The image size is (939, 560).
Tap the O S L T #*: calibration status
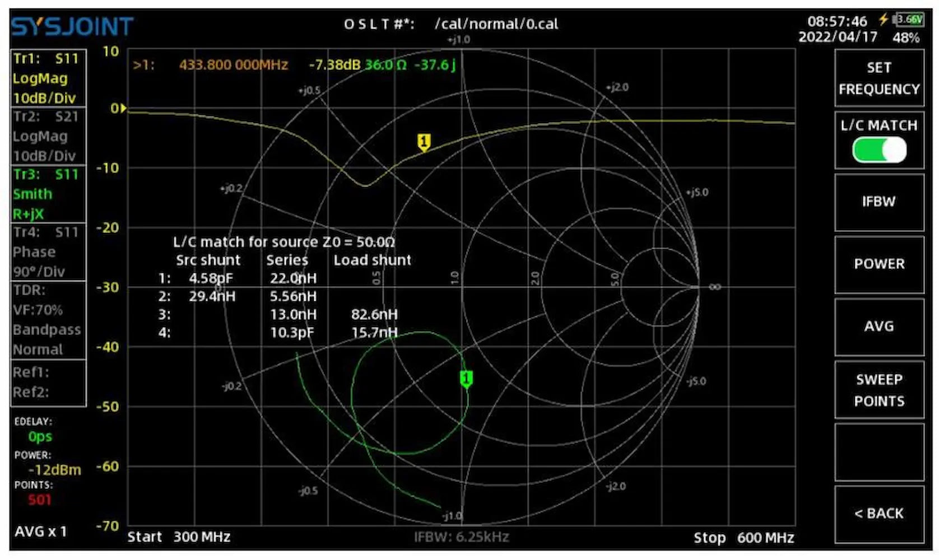pyautogui.click(x=379, y=24)
